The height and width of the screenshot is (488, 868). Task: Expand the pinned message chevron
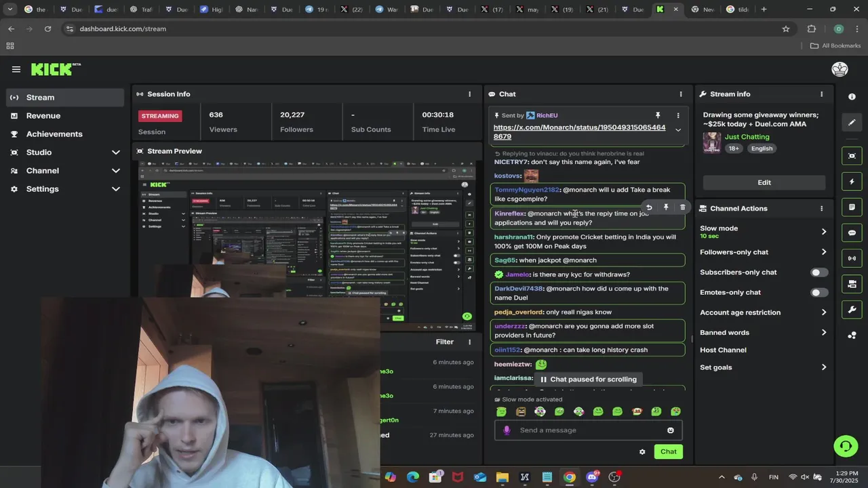pos(677,130)
